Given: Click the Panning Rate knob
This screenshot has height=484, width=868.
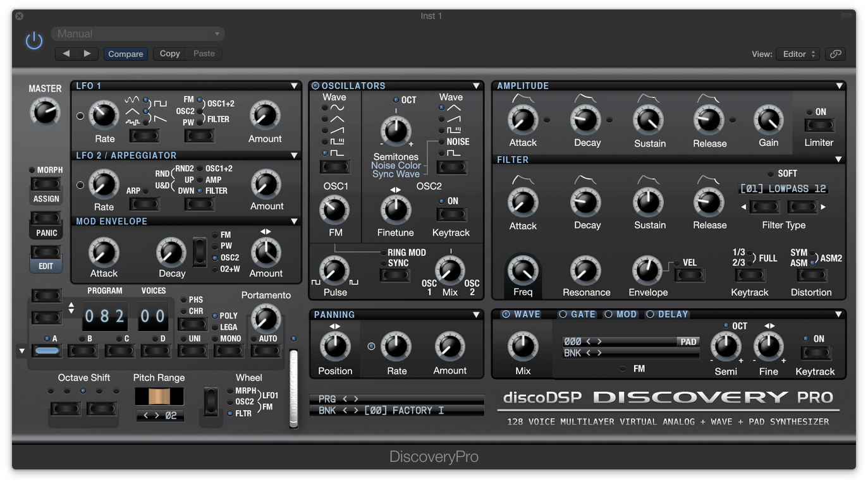Looking at the screenshot, I should coord(396,346).
